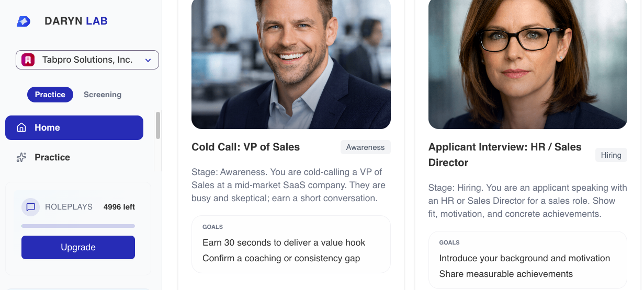Viewport: 644px width, 290px height.
Task: Click the Tabpro Solutions company building icon
Action: [28, 60]
